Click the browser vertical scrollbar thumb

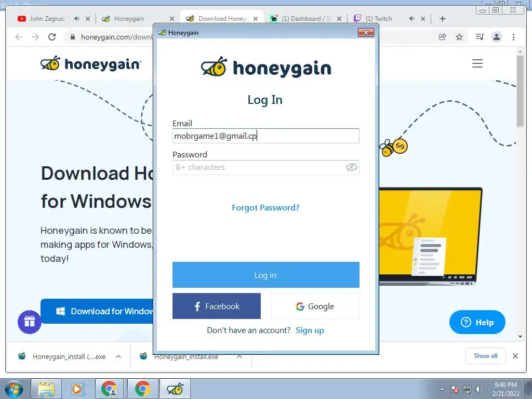click(x=520, y=91)
